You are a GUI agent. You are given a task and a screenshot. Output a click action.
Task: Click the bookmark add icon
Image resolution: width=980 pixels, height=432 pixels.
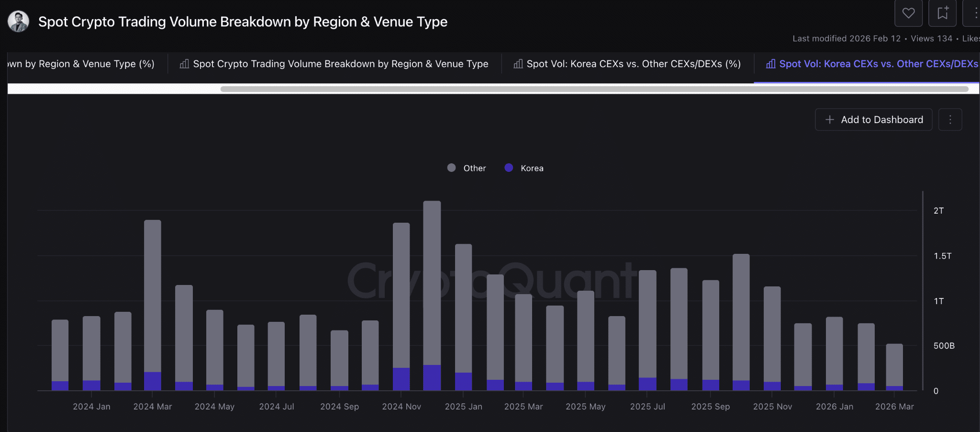click(x=942, y=13)
